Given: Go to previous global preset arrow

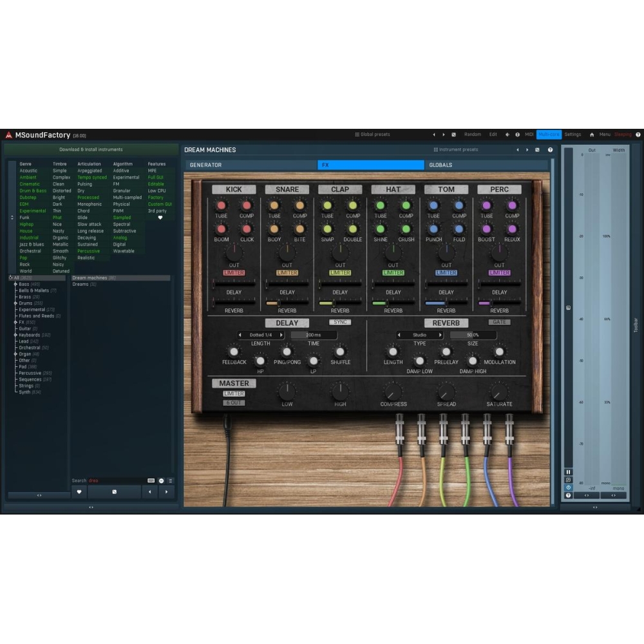Looking at the screenshot, I should click(433, 135).
